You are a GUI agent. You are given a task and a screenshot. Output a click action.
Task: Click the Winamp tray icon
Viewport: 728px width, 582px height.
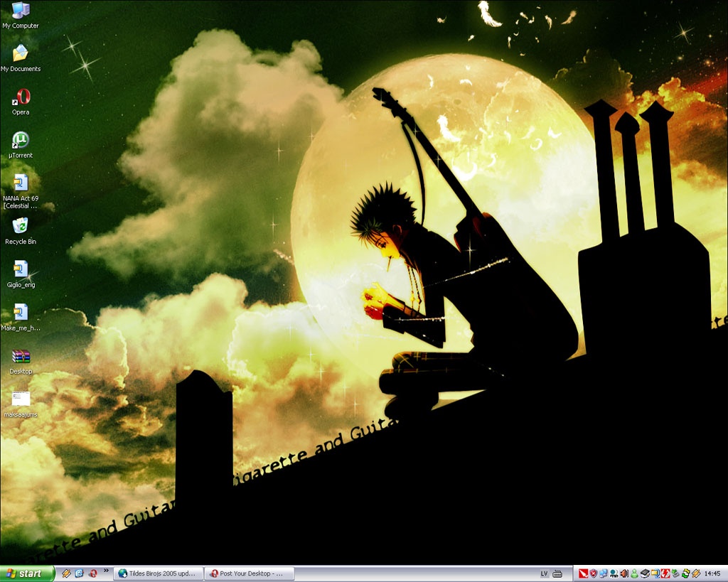click(696, 573)
